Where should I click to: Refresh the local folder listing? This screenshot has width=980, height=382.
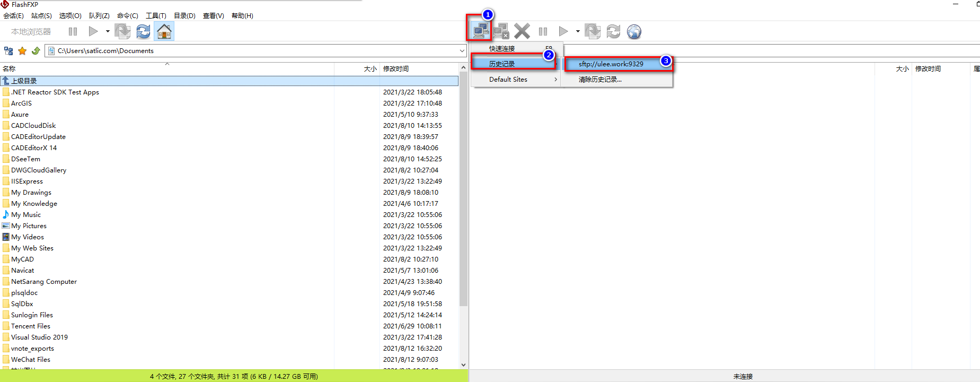(x=143, y=31)
